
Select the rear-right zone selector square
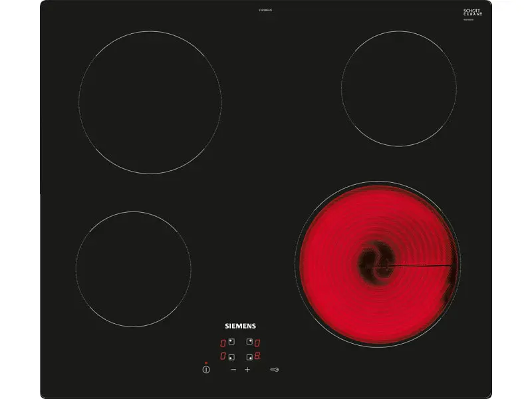coord(249,341)
